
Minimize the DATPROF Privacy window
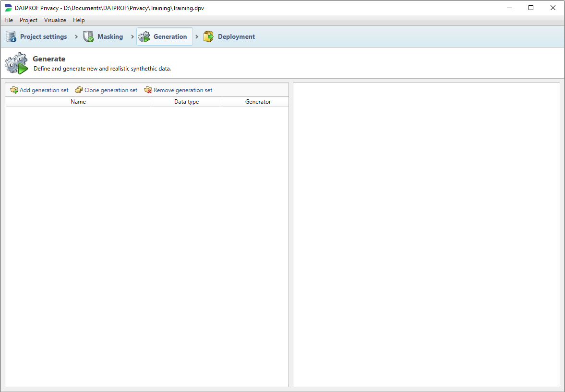pyautogui.click(x=509, y=8)
